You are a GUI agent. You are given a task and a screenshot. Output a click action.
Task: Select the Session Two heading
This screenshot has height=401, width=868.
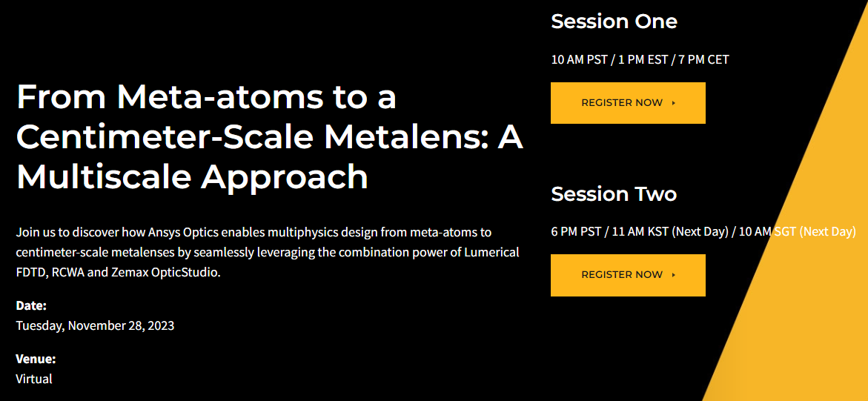[x=614, y=194]
